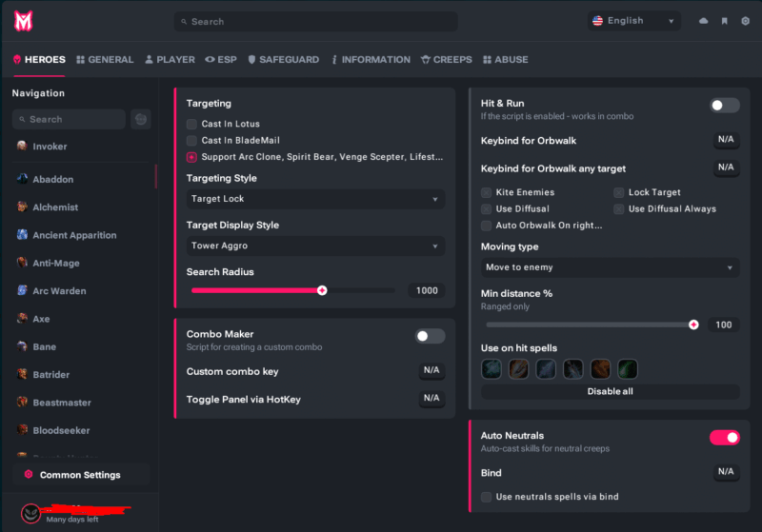Toggle the fourth on-hit spell icon
Image resolution: width=762 pixels, height=532 pixels.
coord(573,369)
